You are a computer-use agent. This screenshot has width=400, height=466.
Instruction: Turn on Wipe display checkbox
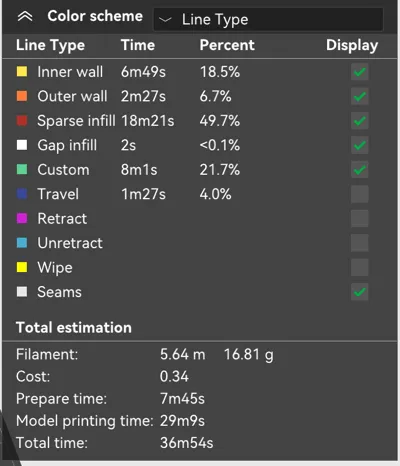coord(360,267)
